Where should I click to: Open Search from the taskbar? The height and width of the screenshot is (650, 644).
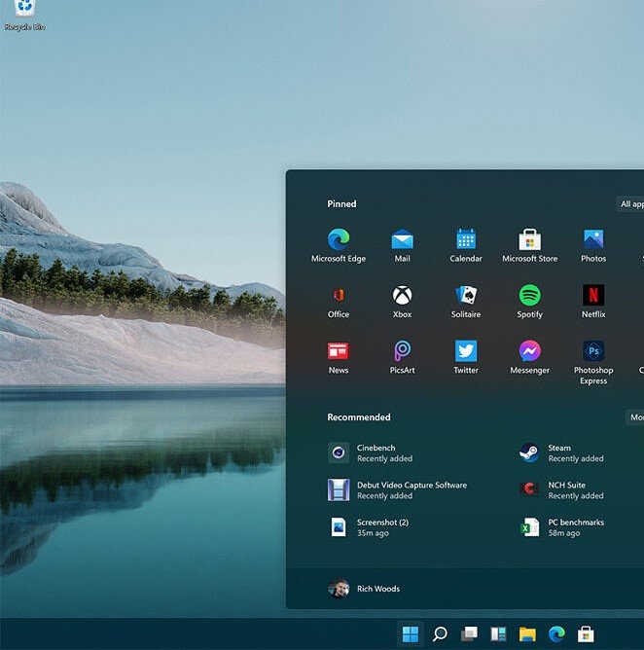point(440,633)
